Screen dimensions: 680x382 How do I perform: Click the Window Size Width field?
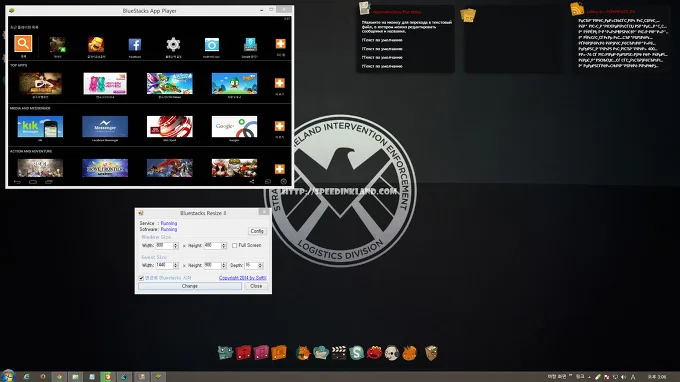point(164,245)
